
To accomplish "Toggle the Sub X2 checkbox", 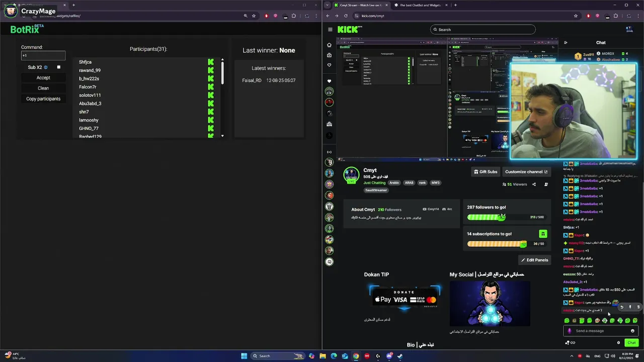I will [x=58, y=67].
